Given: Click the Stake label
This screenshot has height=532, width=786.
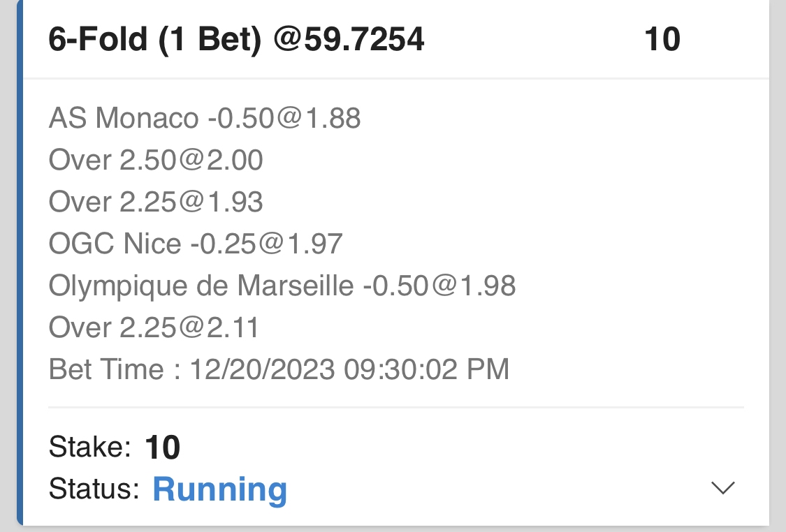Looking at the screenshot, I should pos(90,447).
